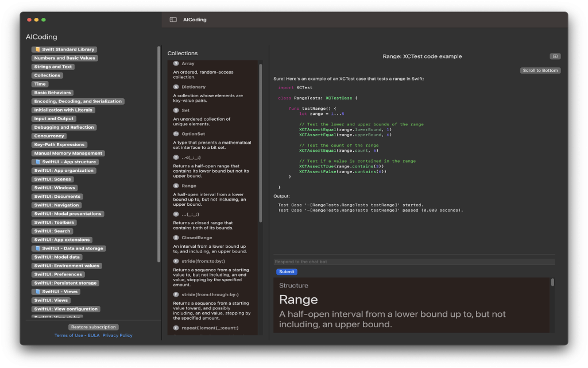Open Encoding, Decoding, and Serialization topic
This screenshot has width=588, height=368.
point(78,101)
